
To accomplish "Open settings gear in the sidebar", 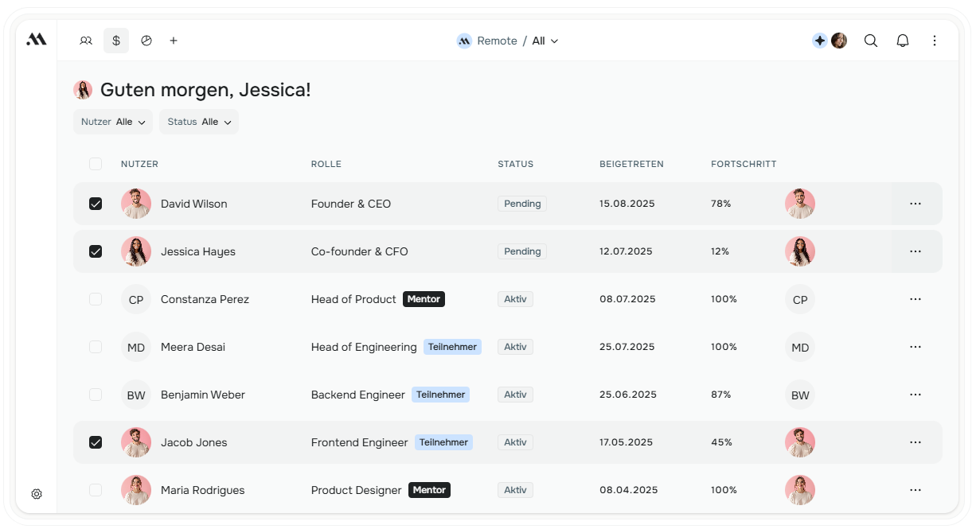I will (37, 494).
